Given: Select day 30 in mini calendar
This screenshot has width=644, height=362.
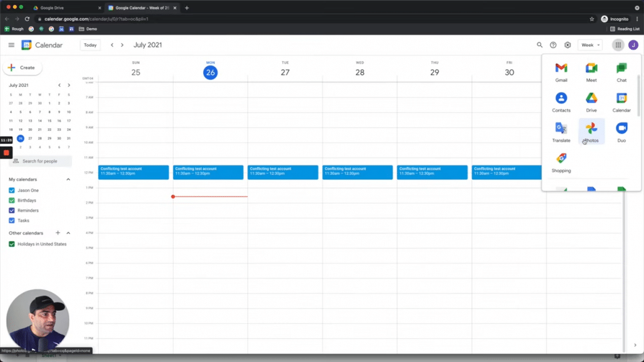Looking at the screenshot, I should 59,138.
